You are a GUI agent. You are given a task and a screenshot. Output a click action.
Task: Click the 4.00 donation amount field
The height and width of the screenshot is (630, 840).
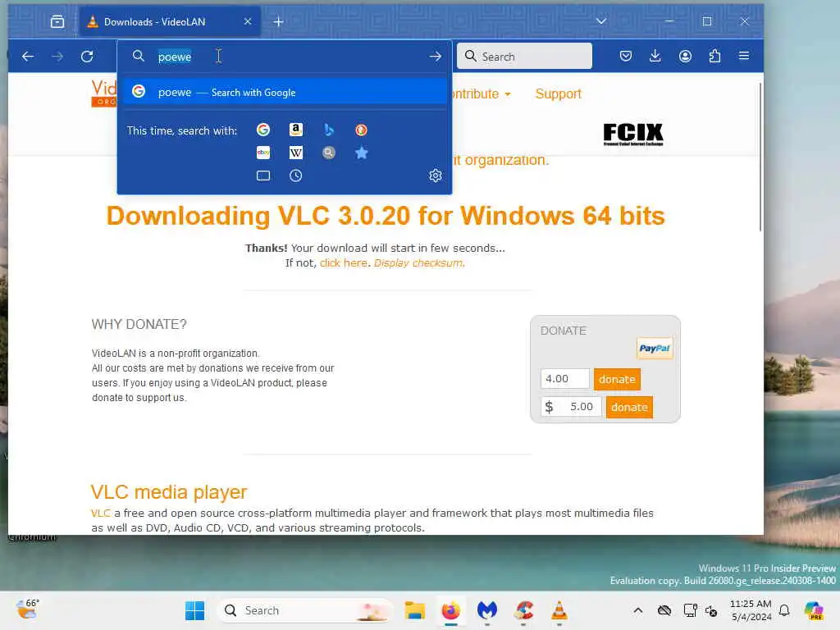tap(564, 379)
